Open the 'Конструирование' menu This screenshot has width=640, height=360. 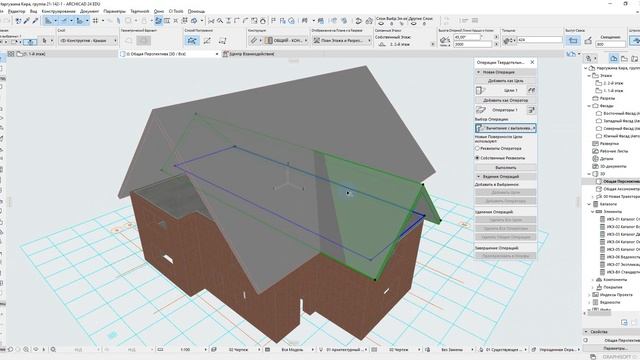pyautogui.click(x=58, y=11)
